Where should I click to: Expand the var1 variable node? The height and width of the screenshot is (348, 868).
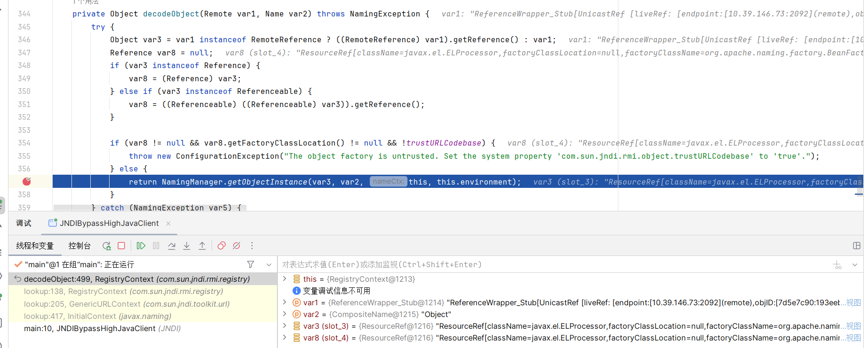[284, 302]
